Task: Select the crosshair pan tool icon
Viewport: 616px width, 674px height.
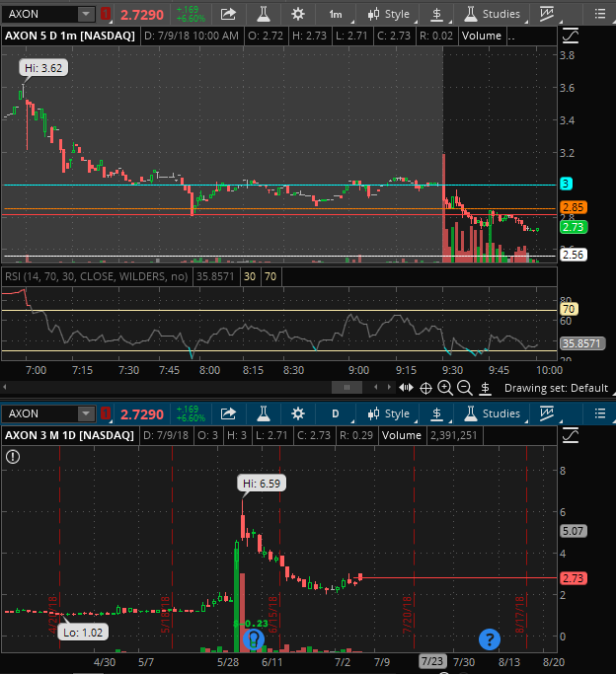Action: pyautogui.click(x=425, y=388)
